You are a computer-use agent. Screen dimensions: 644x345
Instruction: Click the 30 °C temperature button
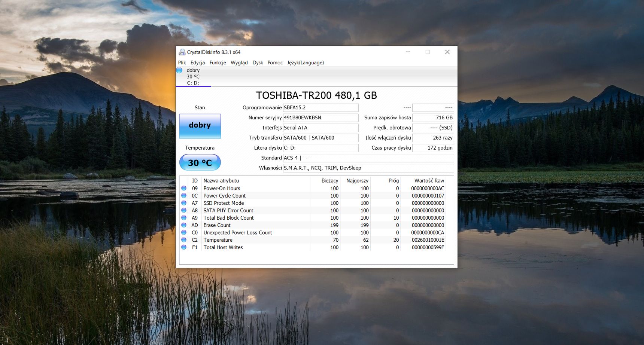(200, 162)
